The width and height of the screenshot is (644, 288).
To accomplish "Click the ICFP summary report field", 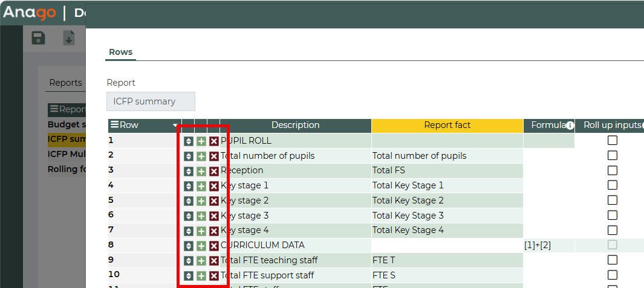I will (x=151, y=101).
